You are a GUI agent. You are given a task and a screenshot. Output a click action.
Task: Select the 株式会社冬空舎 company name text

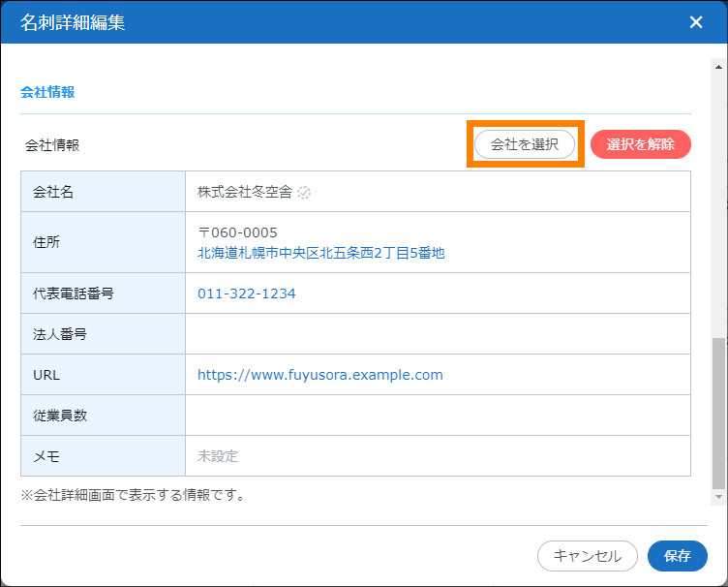(244, 192)
